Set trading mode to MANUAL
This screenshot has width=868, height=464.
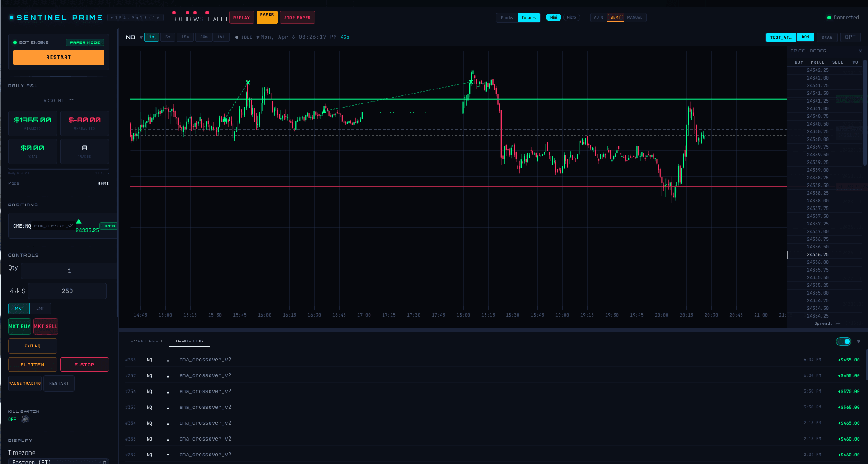pos(635,17)
